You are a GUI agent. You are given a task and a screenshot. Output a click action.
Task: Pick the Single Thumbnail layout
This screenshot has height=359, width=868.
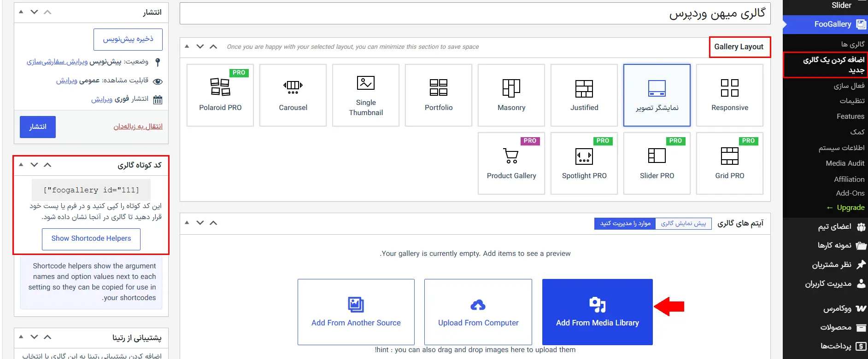click(x=366, y=95)
